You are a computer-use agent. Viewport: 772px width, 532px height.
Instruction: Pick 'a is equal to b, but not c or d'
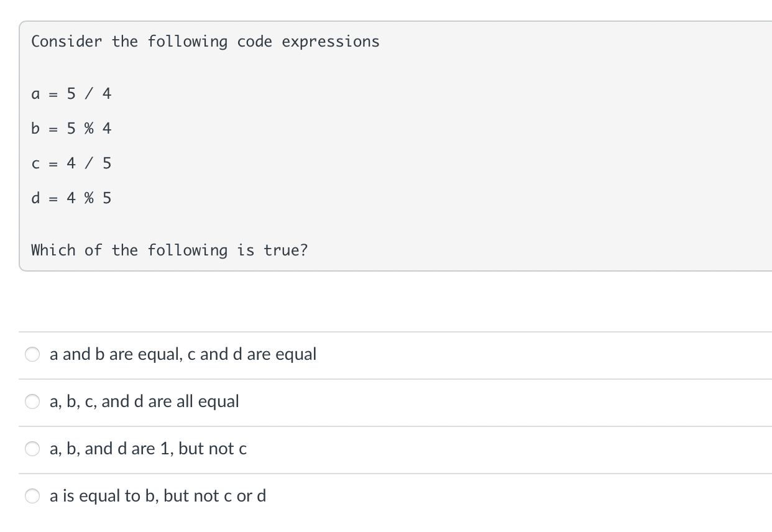point(32,496)
